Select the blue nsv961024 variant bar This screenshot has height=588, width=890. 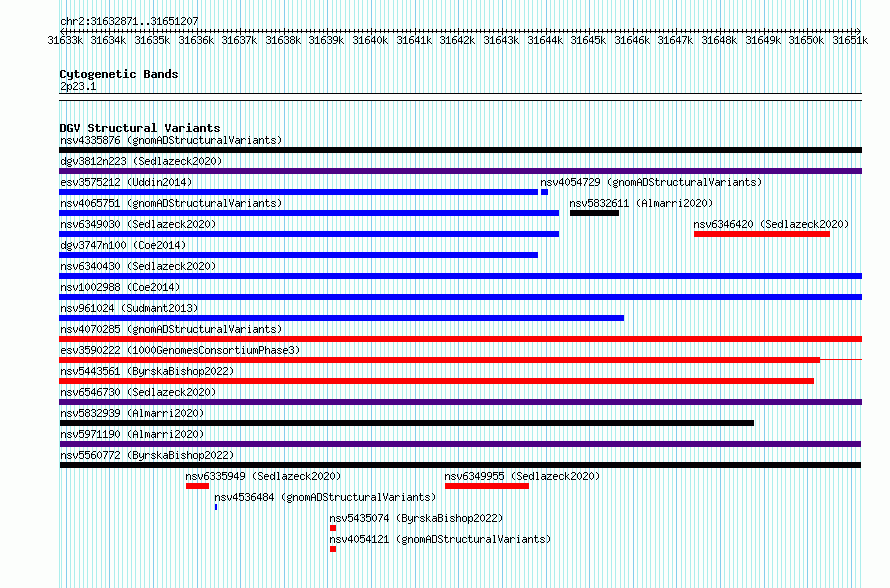pyautogui.click(x=342, y=318)
